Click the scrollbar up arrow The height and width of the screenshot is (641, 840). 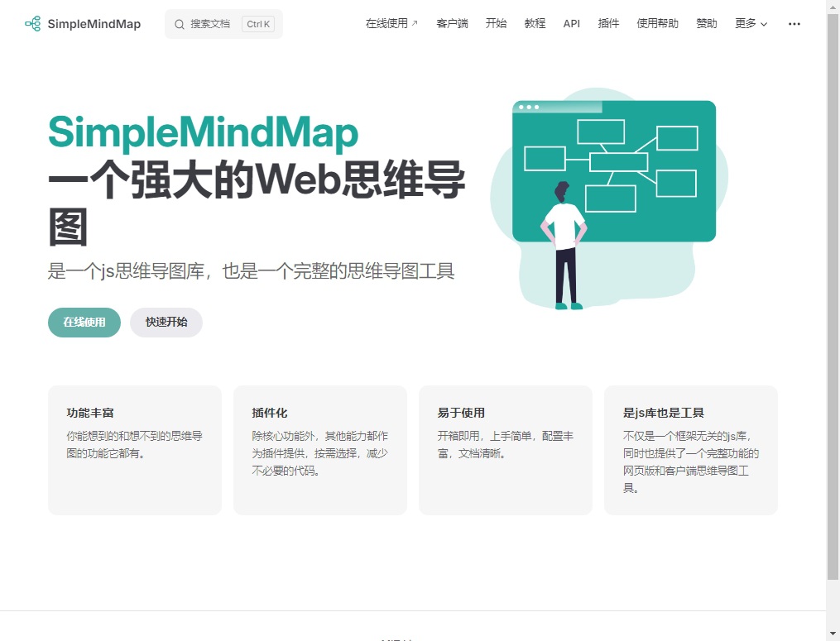click(x=833, y=7)
